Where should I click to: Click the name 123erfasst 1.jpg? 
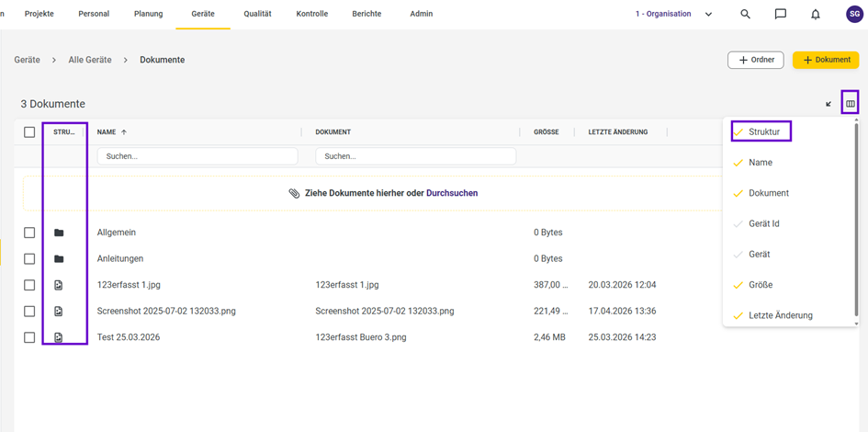(x=129, y=285)
